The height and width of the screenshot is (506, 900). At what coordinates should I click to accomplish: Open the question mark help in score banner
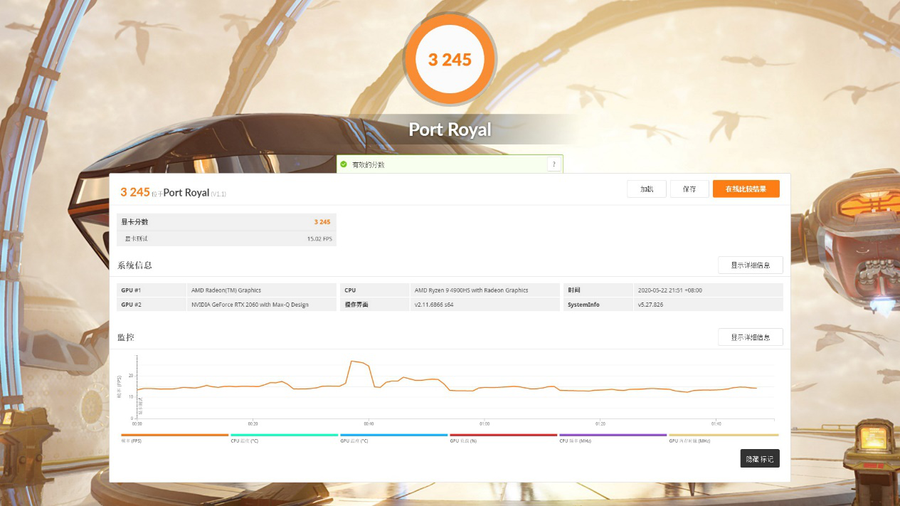(554, 164)
